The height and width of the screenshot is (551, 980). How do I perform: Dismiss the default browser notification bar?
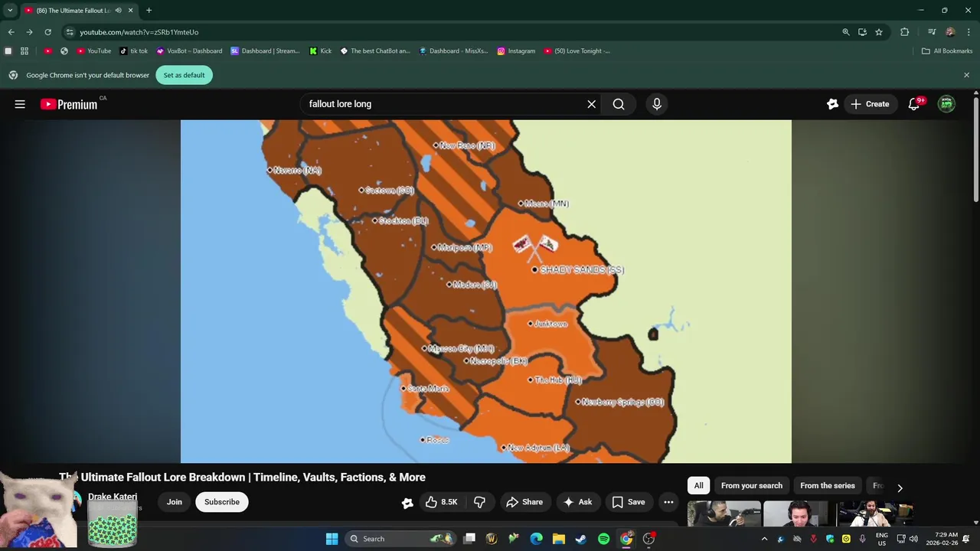pos(966,75)
